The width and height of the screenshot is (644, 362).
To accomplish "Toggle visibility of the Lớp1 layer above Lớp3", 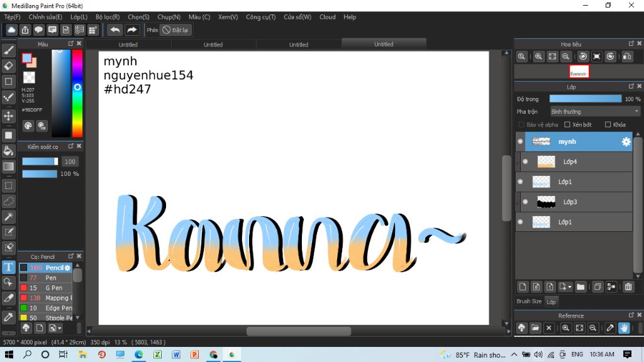I will (x=520, y=182).
